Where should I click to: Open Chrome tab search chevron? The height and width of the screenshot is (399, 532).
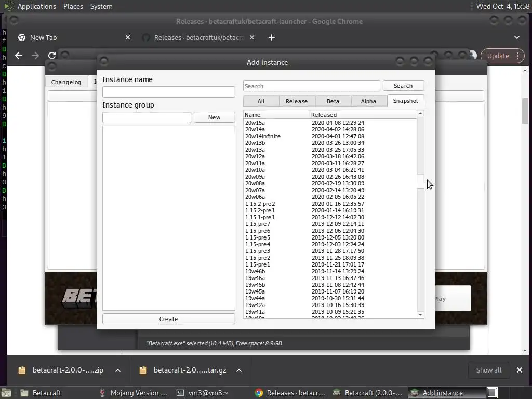click(517, 37)
